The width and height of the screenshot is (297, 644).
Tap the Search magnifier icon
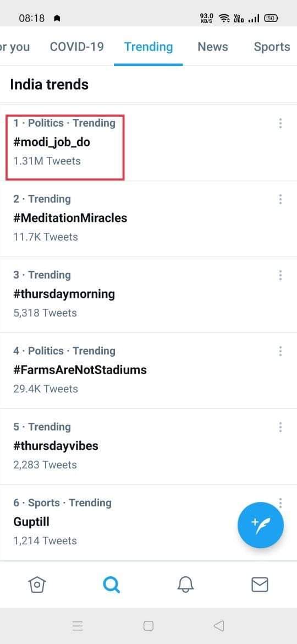111,584
